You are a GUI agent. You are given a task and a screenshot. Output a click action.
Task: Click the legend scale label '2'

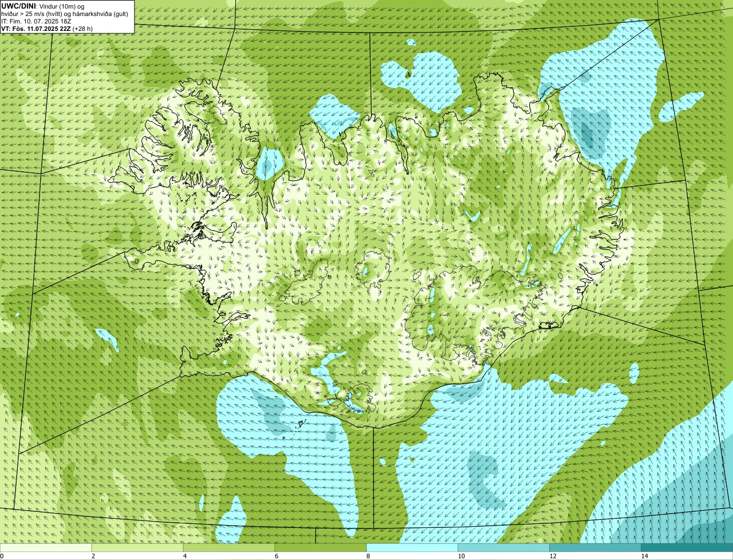click(x=93, y=556)
